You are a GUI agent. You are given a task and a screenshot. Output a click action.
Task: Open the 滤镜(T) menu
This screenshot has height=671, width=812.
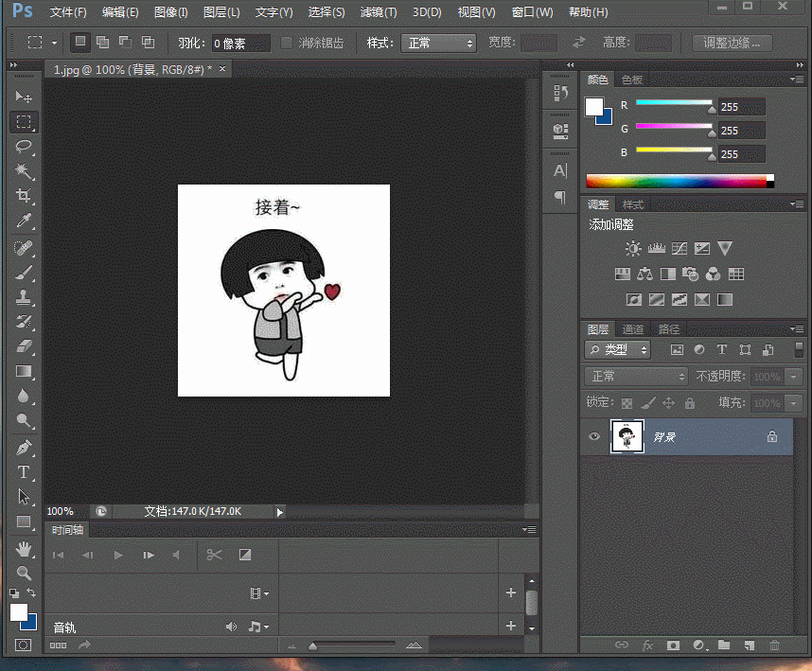(x=379, y=12)
